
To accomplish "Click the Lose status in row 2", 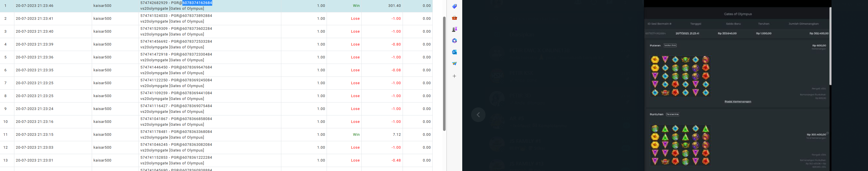I will [356, 19].
